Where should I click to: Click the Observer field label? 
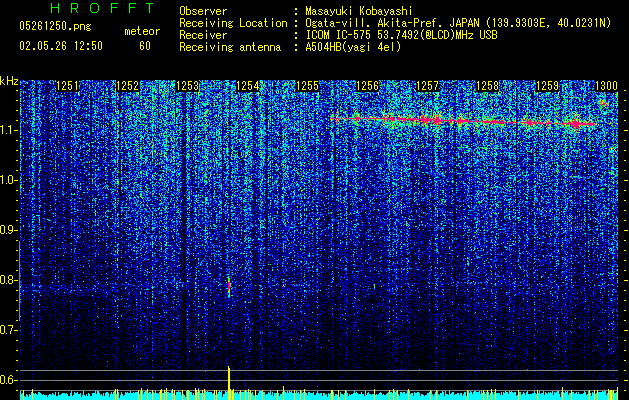(203, 11)
